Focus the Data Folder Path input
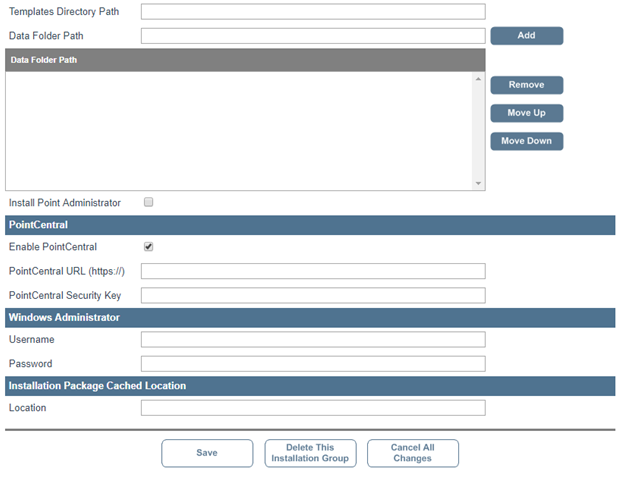623x481 pixels. (312, 36)
